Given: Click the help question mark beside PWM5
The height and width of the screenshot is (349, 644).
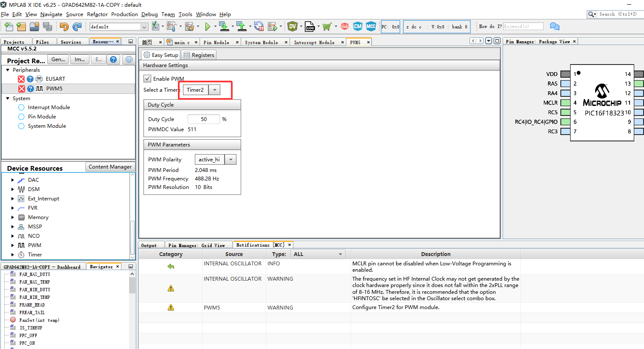Looking at the screenshot, I should pos(31,89).
